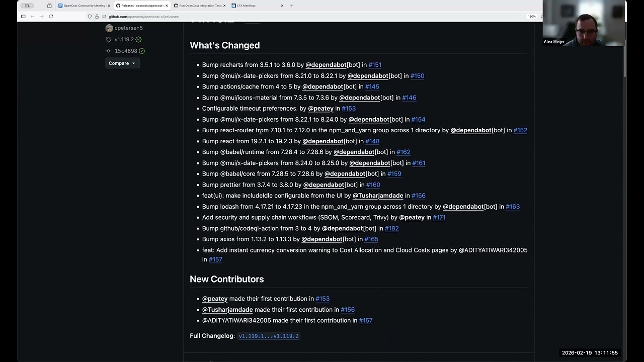This screenshot has width=644, height=362.
Task: Click the What's Changed heading
Action: click(225, 45)
